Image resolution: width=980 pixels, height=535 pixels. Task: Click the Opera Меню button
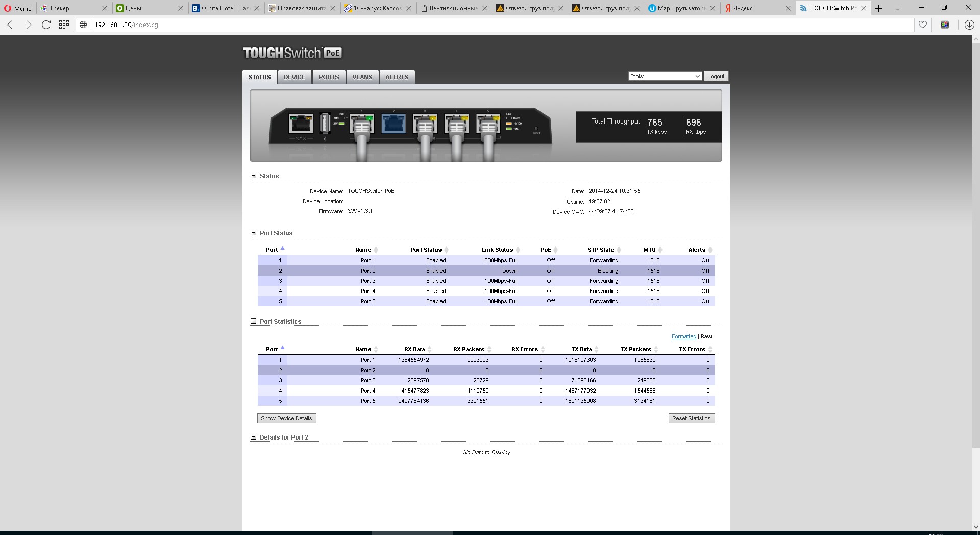[18, 8]
